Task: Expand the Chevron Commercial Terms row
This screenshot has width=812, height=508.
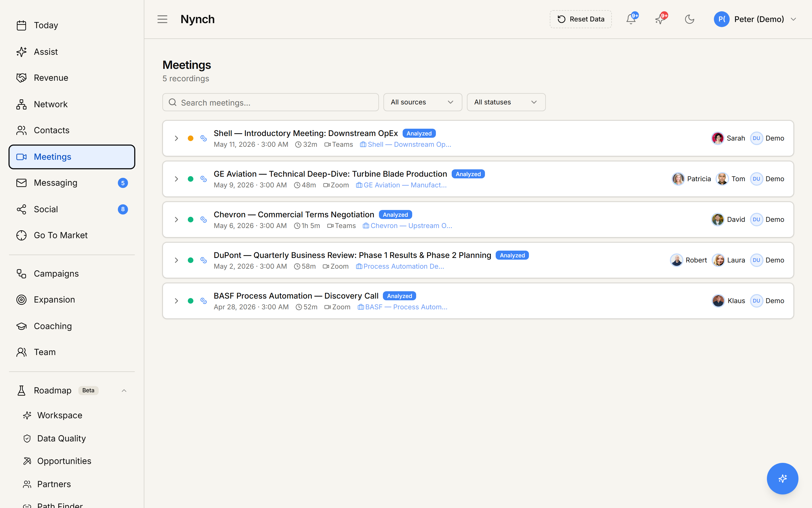Action: click(x=176, y=219)
